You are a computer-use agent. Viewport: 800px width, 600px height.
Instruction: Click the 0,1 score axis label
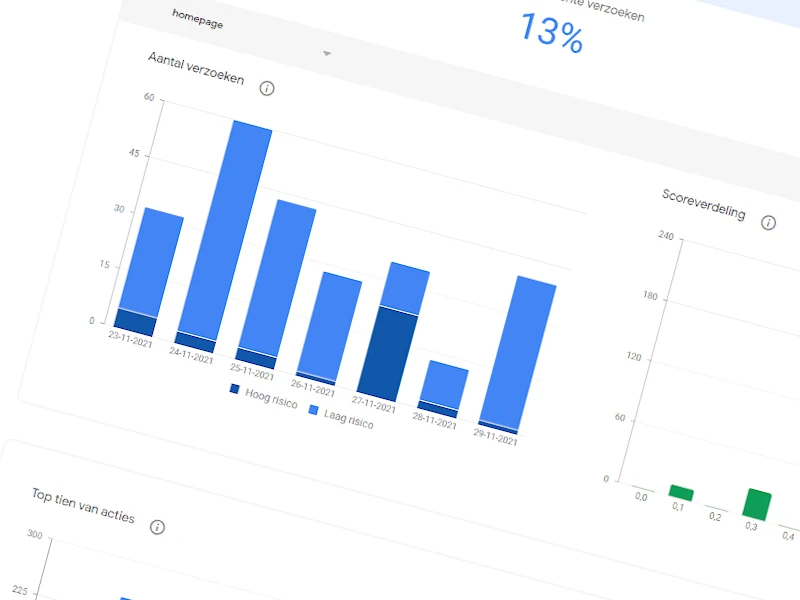[678, 506]
